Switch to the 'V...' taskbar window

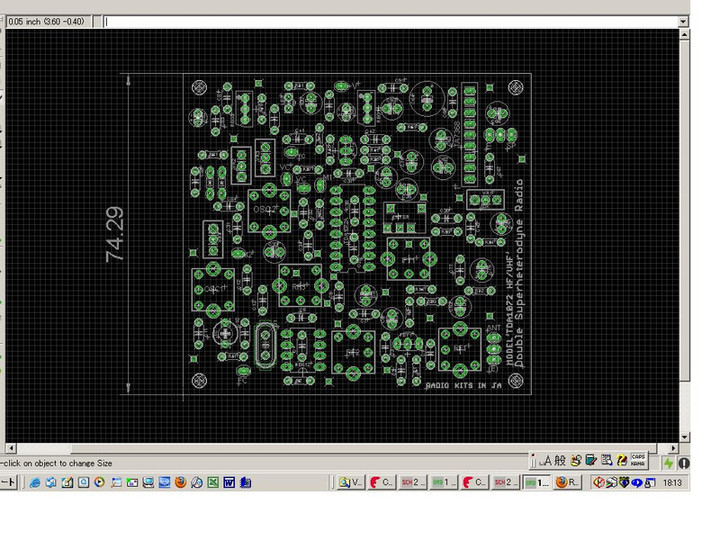[350, 482]
